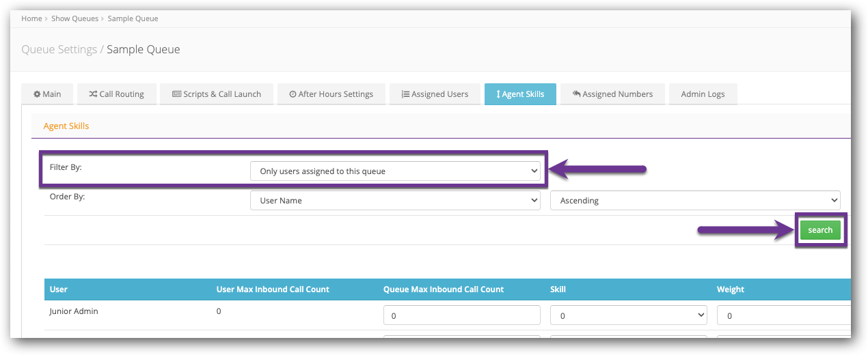The width and height of the screenshot is (868, 355).
Task: Click Junior Admin's Queue Max Inbound Call Count field
Action: click(x=461, y=315)
